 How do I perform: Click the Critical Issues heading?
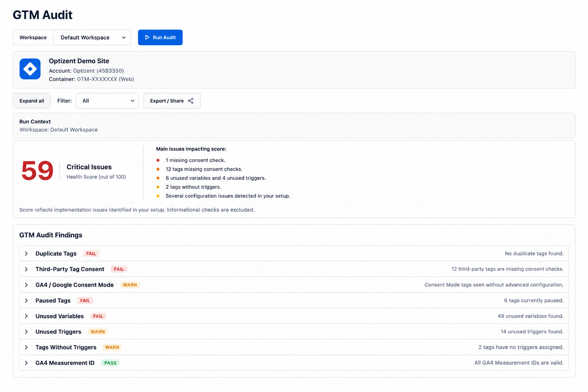tap(89, 167)
